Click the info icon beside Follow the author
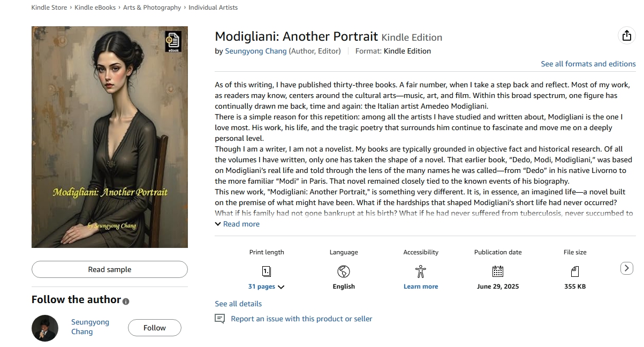This screenshot has width=644, height=347. coord(126,301)
